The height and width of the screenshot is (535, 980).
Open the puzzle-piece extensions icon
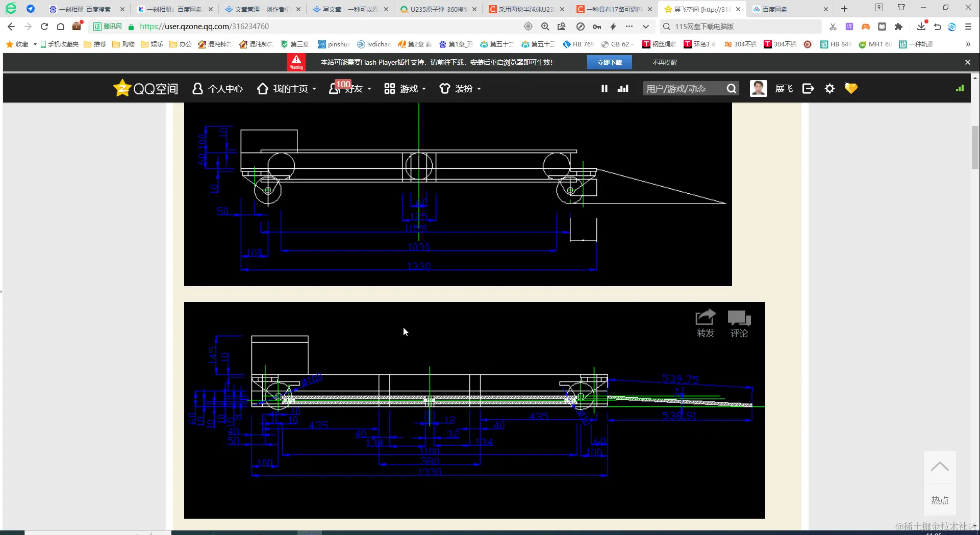[898, 27]
